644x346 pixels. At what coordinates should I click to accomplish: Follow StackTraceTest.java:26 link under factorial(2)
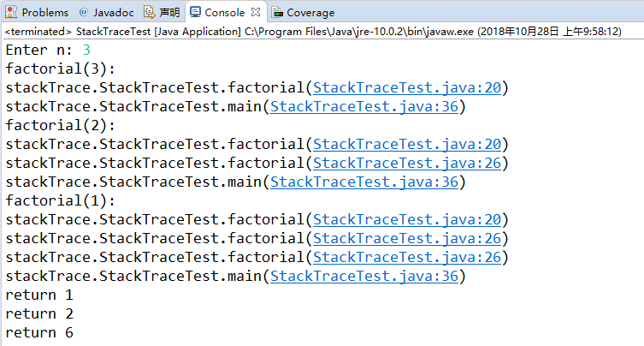pyautogui.click(x=407, y=164)
